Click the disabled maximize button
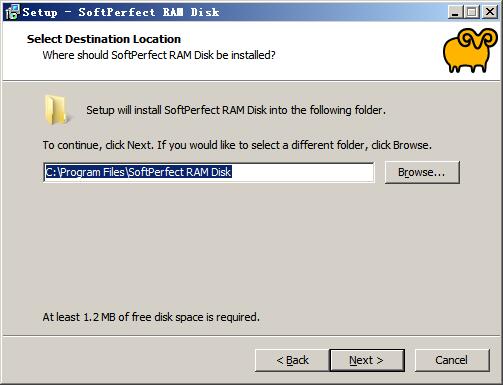Screen dimensions: 503x385 [471, 12]
